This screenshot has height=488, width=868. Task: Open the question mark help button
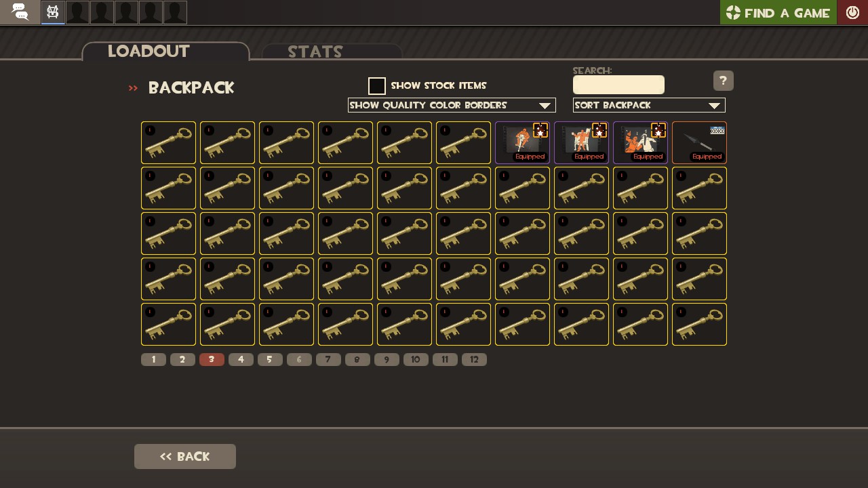pos(724,81)
